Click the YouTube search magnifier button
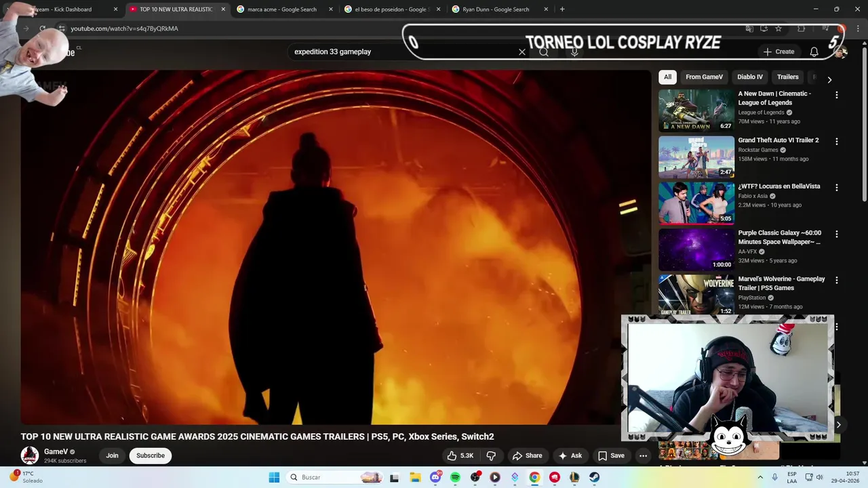The width and height of the screenshot is (868, 488). (543, 52)
